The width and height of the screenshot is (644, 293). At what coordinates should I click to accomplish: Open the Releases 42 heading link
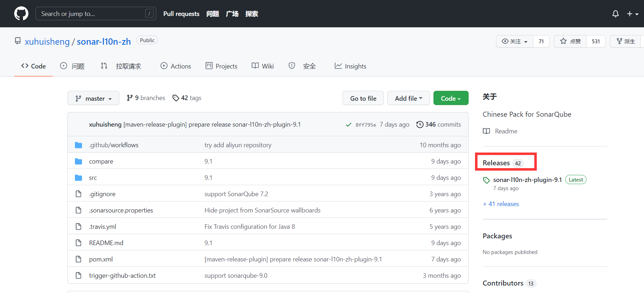(503, 163)
